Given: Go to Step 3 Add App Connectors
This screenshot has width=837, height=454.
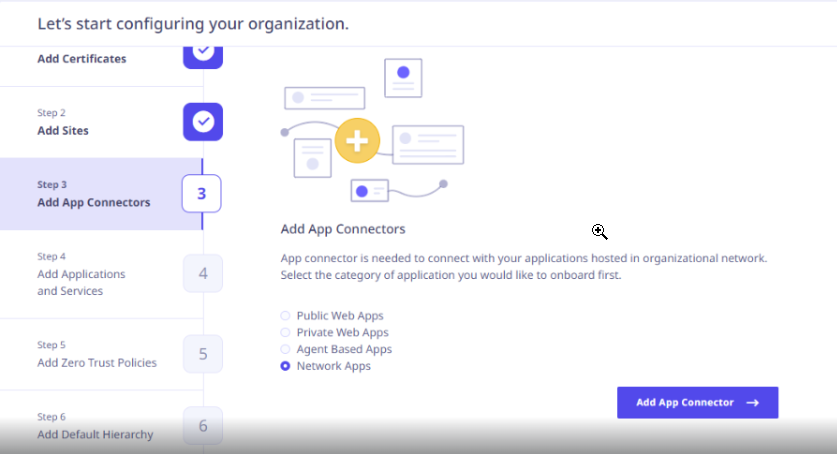Looking at the screenshot, I should coord(101,194).
